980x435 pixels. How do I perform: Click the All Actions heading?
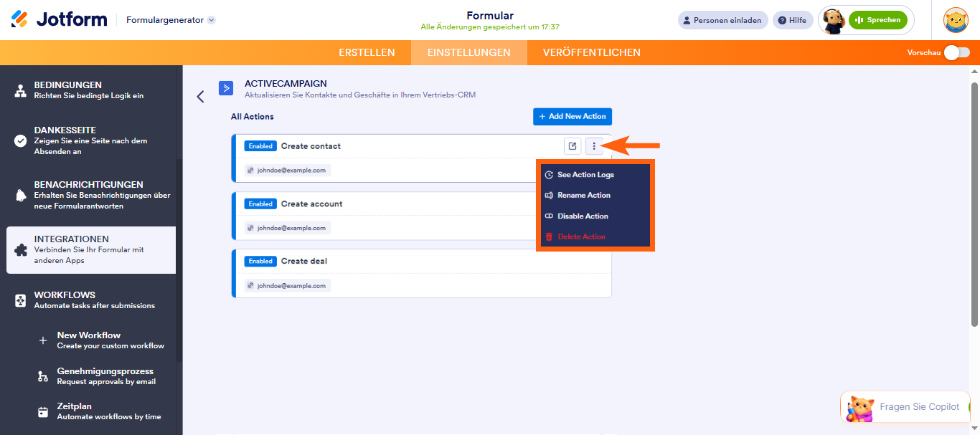(x=253, y=116)
